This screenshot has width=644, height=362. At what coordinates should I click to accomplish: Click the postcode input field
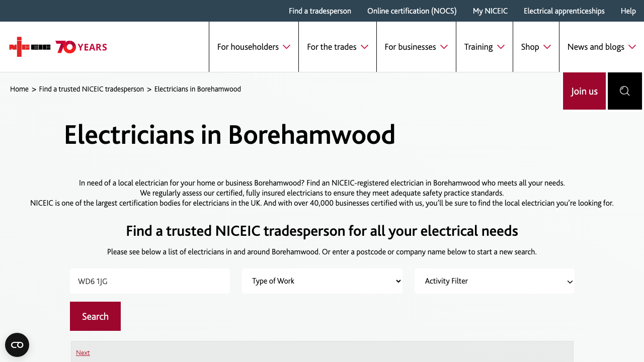point(150,281)
